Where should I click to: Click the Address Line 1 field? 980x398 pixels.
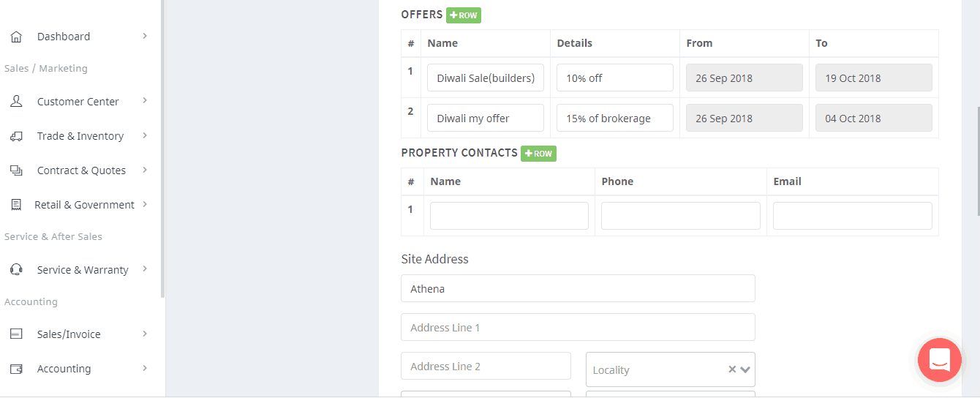pyautogui.click(x=578, y=327)
